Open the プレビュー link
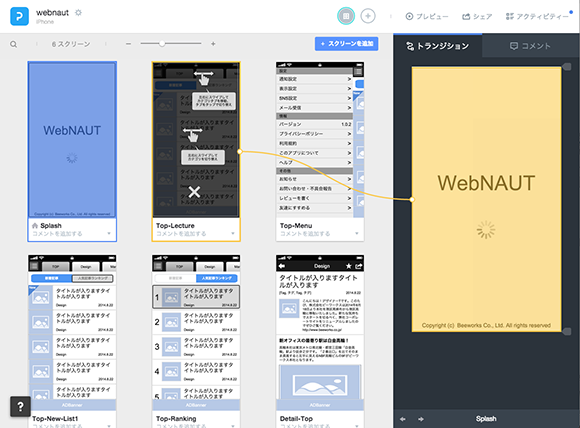This screenshot has width=580, height=428. click(x=427, y=17)
